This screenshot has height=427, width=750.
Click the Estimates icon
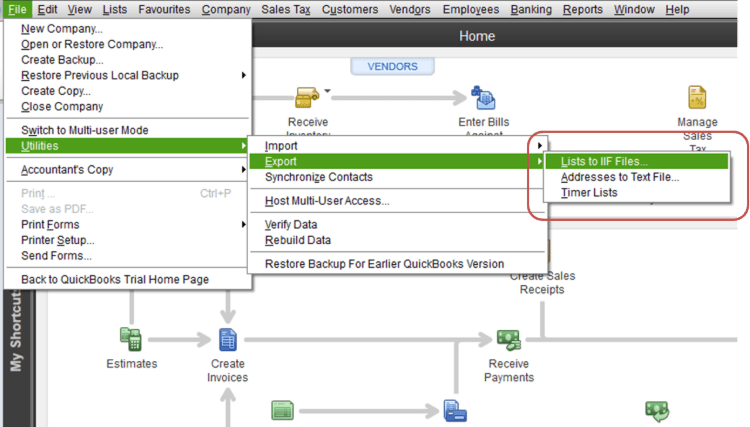coord(131,339)
